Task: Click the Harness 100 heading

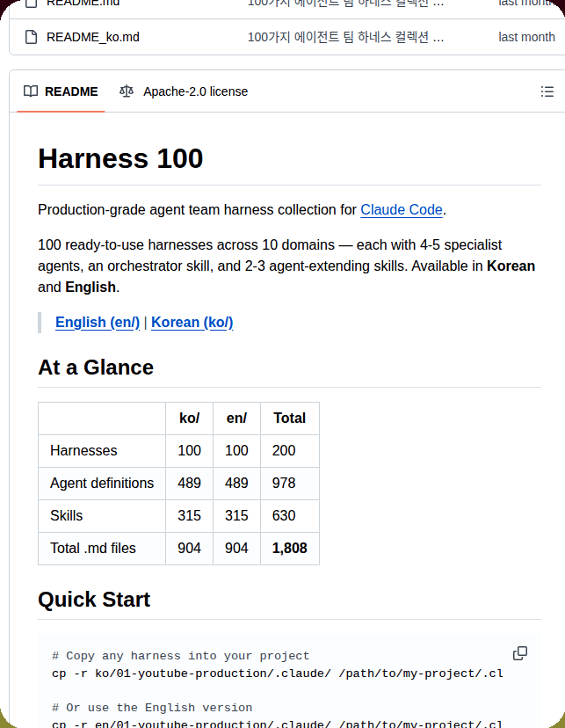Action: click(x=120, y=158)
